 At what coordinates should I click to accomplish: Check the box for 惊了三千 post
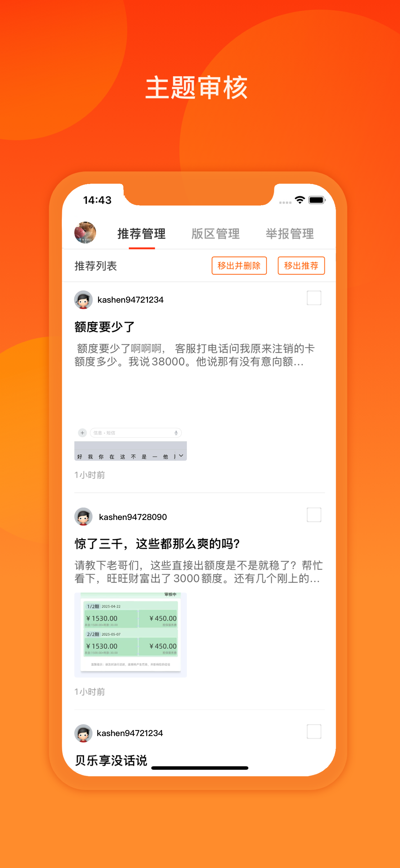pos(314,515)
